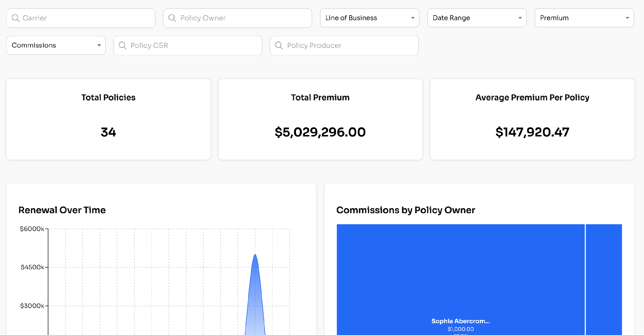The width and height of the screenshot is (644, 335).
Task: Click the peak of the renewal chart
Action: pyautogui.click(x=255, y=255)
